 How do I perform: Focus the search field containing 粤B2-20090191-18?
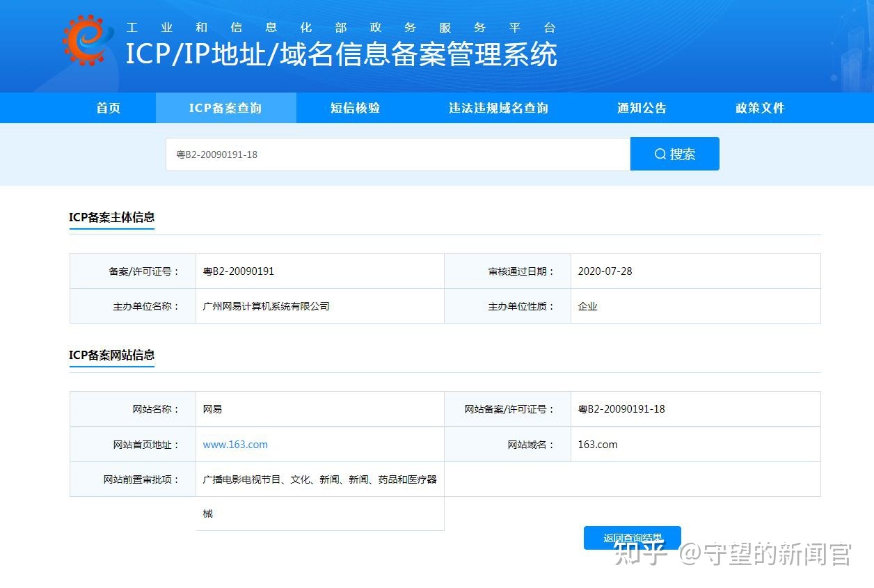398,154
